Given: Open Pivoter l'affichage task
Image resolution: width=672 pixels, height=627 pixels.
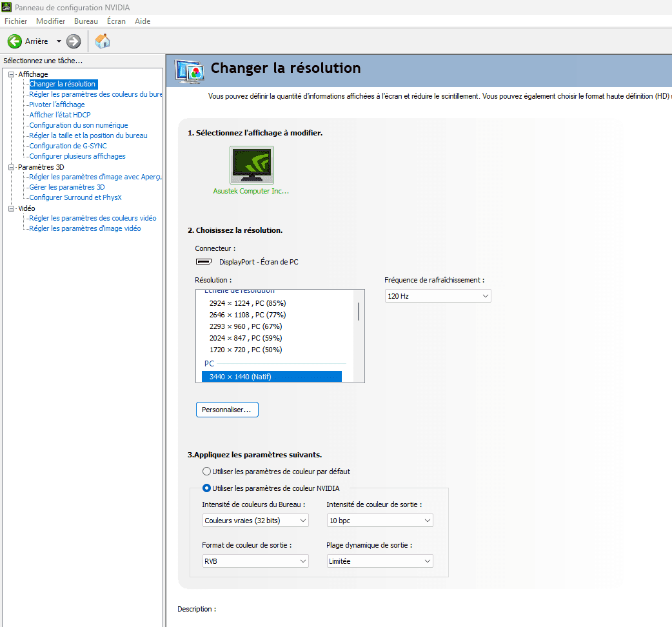Looking at the screenshot, I should (57, 104).
